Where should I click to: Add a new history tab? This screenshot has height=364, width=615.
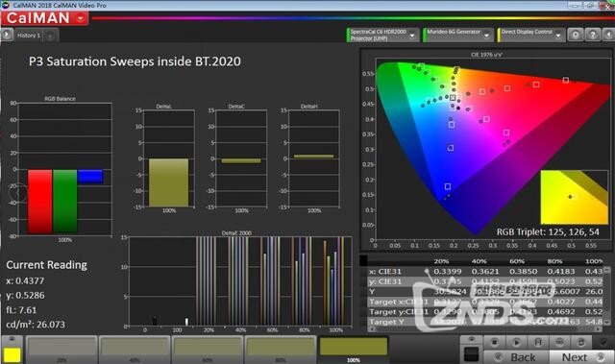coord(50,36)
